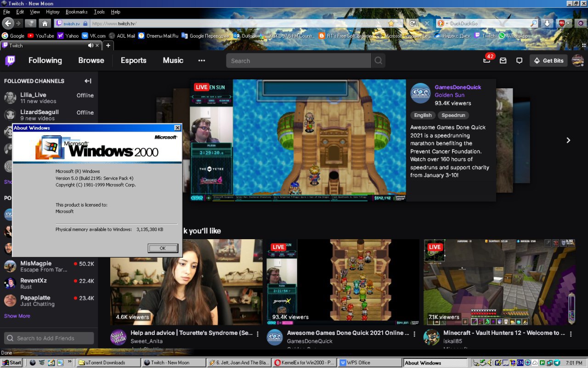
Task: Open the Google bookmark
Action: pyautogui.click(x=13, y=35)
